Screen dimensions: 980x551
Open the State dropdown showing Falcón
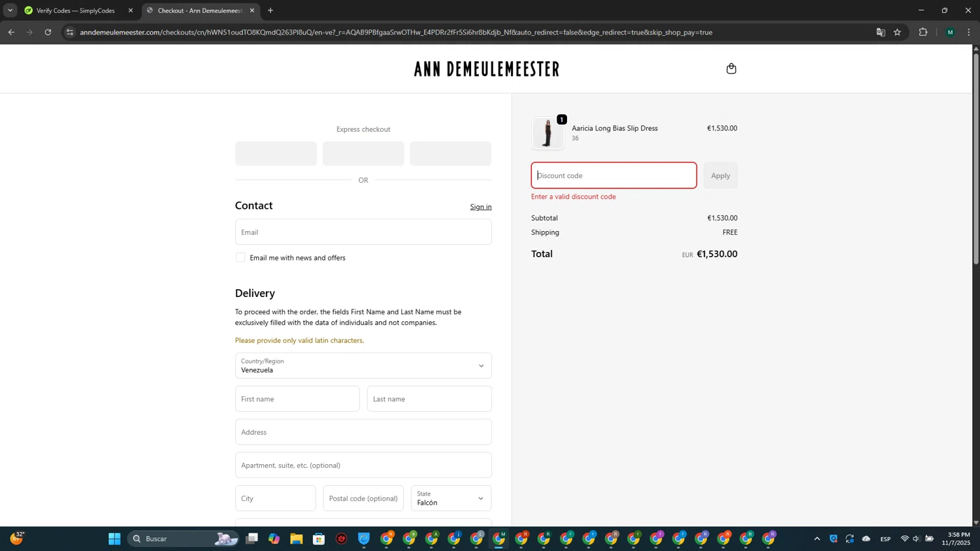pos(451,498)
